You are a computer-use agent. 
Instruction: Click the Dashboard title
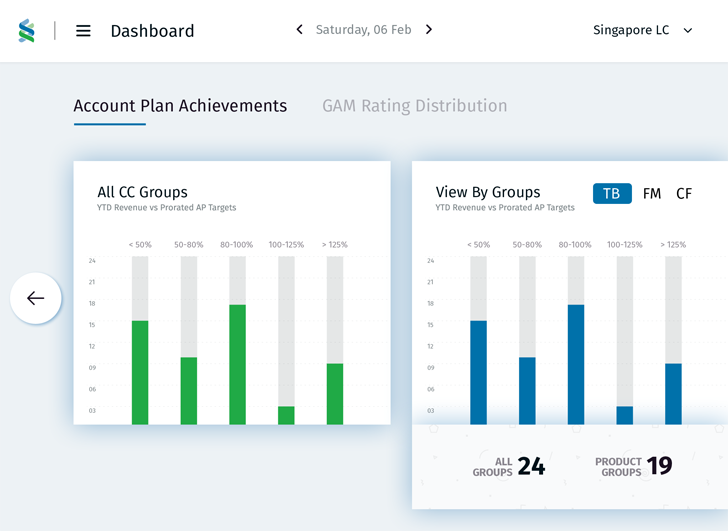tap(152, 31)
